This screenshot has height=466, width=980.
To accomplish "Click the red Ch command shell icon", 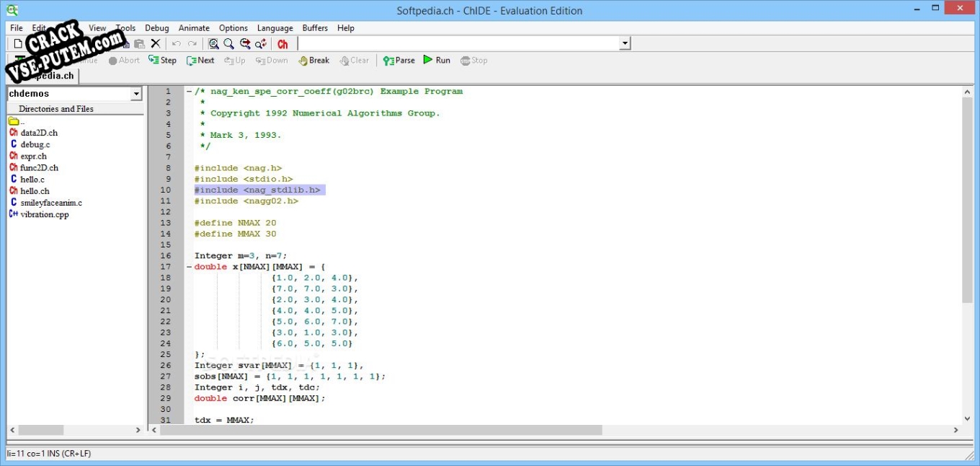I will [x=282, y=44].
